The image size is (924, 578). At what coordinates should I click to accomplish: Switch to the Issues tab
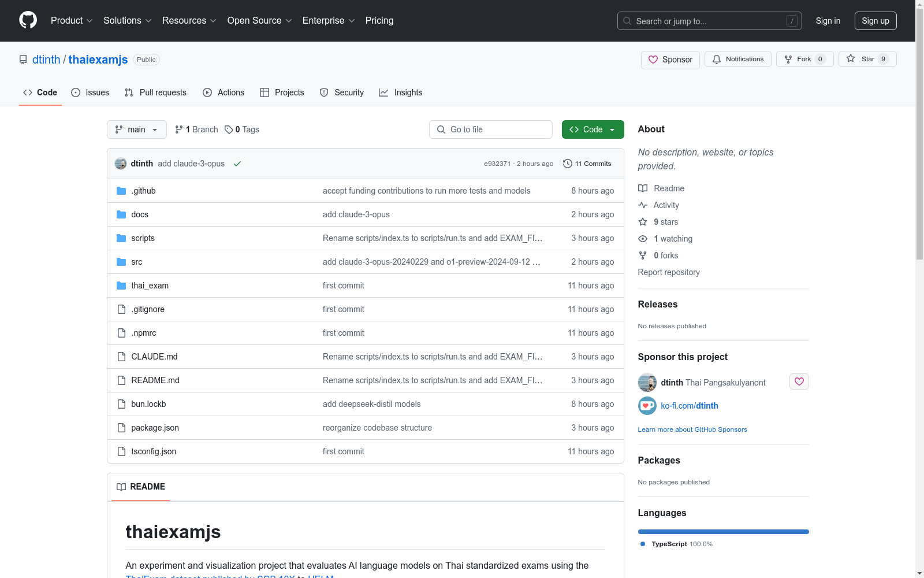tap(90, 92)
